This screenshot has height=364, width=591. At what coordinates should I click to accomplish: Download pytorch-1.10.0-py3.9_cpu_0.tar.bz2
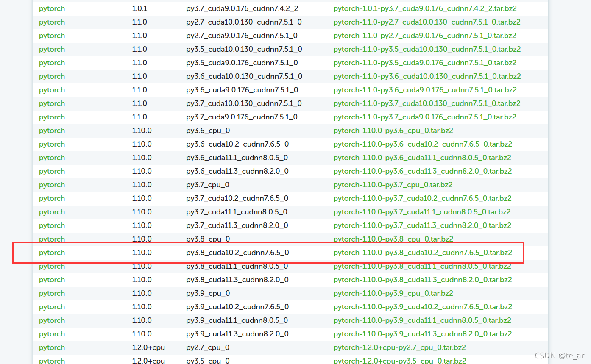393,293
